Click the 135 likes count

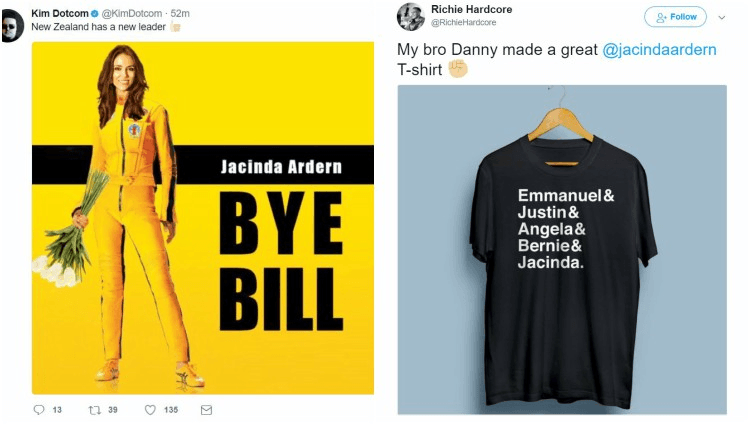[x=171, y=410]
